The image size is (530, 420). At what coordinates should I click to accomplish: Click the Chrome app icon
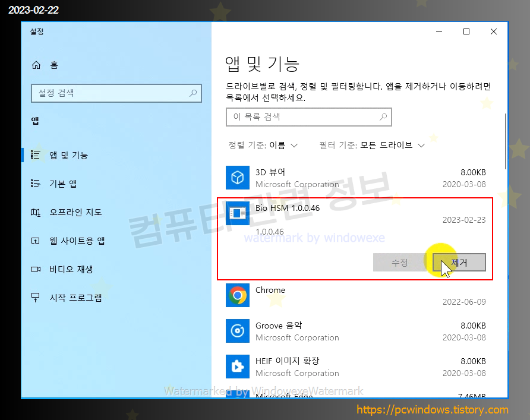click(238, 295)
